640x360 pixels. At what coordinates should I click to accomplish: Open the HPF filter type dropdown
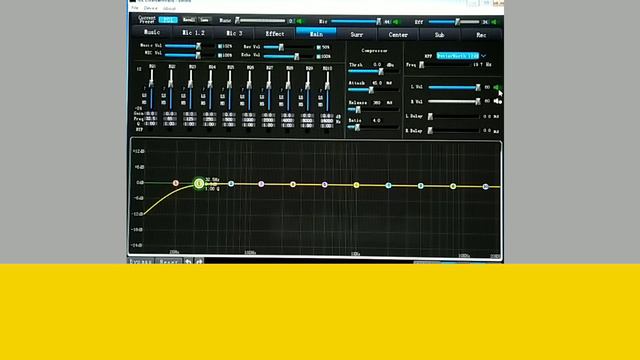point(458,56)
